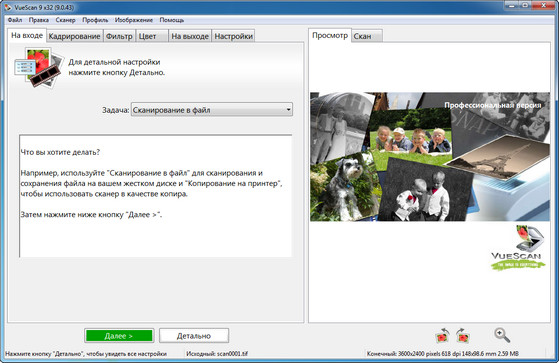
Task: Open the Задача dropdown
Action: pos(212,110)
